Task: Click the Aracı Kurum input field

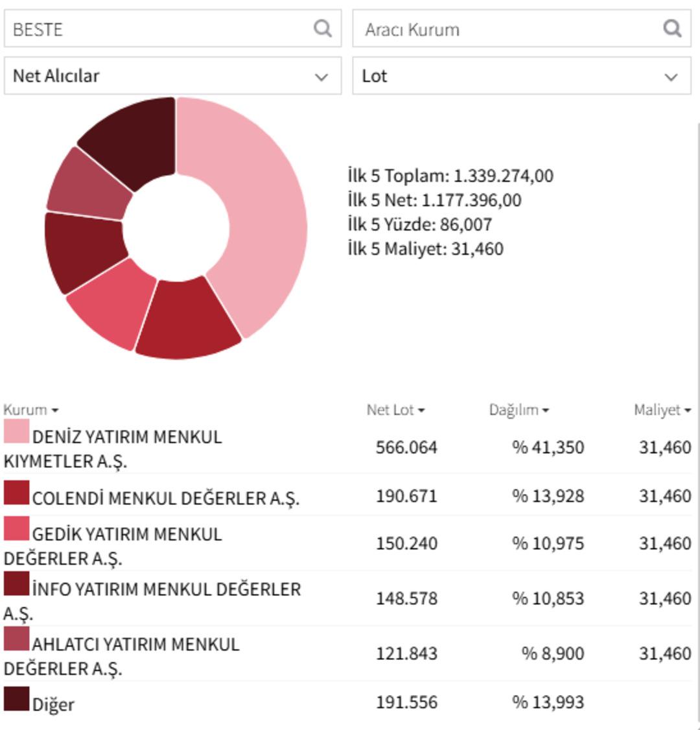Action: click(x=506, y=29)
